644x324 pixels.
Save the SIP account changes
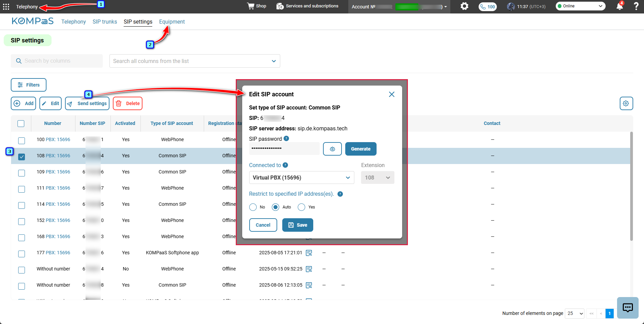[x=298, y=225]
